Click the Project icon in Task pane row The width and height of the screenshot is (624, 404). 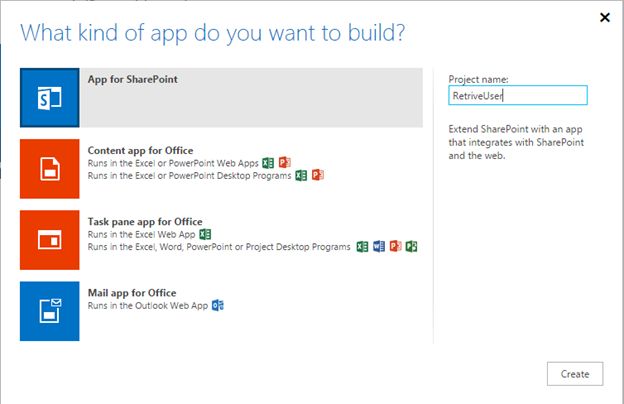411,246
